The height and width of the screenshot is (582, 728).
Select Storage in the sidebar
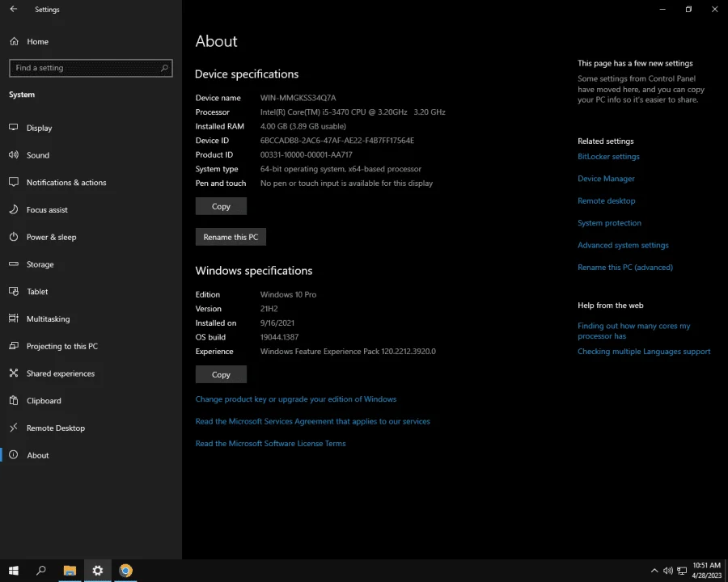(40, 264)
